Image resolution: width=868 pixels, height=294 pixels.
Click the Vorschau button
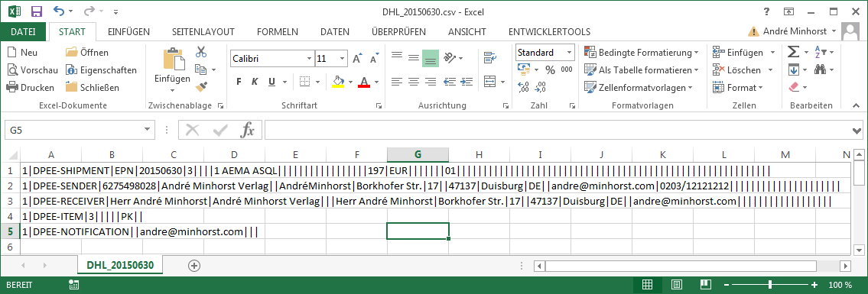pos(32,70)
